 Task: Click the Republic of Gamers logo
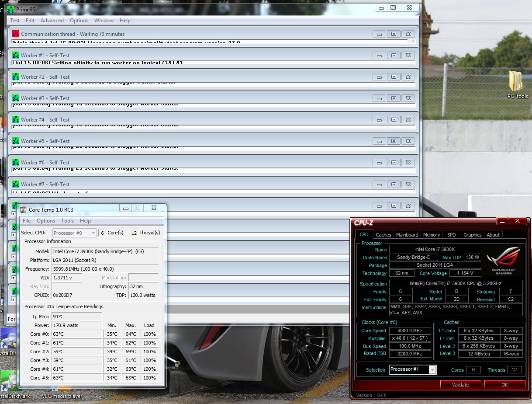pyautogui.click(x=504, y=260)
